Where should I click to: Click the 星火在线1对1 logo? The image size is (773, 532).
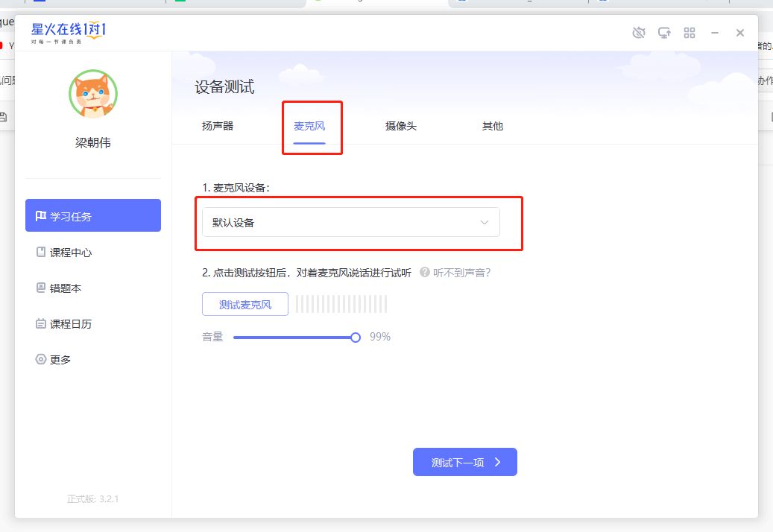tap(68, 33)
